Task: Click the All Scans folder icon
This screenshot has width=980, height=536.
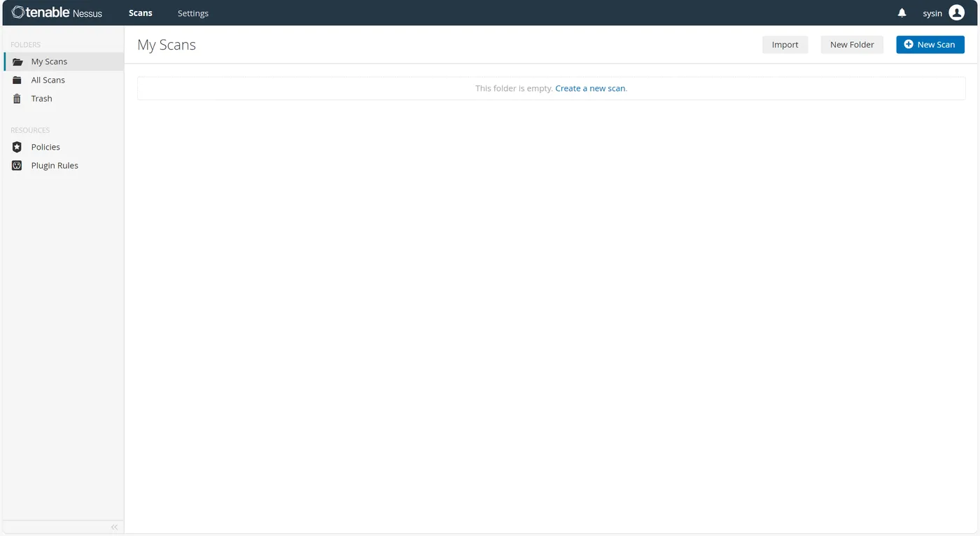Action: 17,80
